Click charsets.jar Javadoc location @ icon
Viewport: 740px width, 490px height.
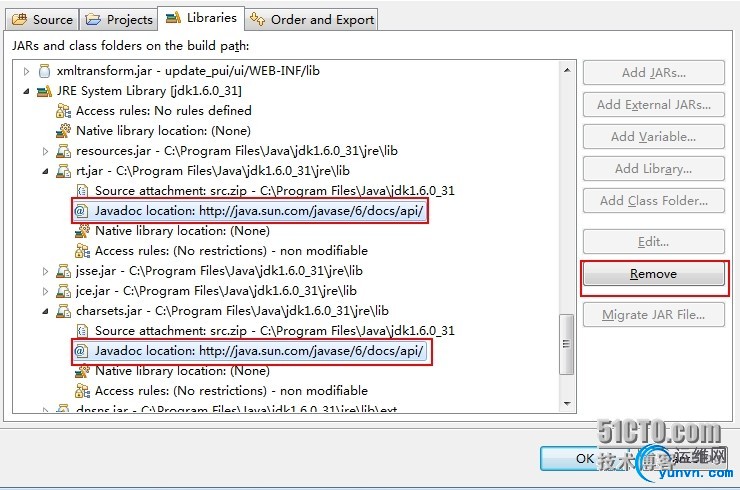(81, 351)
